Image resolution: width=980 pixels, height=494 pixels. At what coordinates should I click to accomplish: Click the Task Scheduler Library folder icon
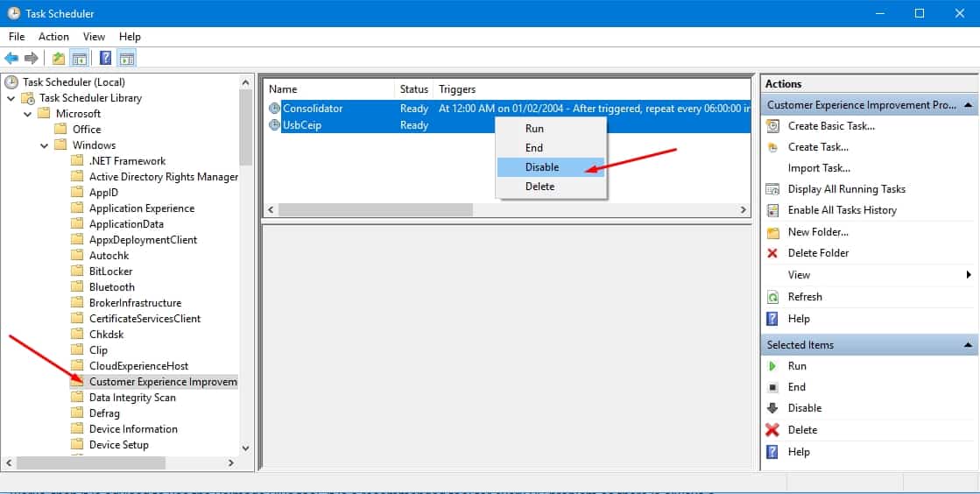pos(28,98)
